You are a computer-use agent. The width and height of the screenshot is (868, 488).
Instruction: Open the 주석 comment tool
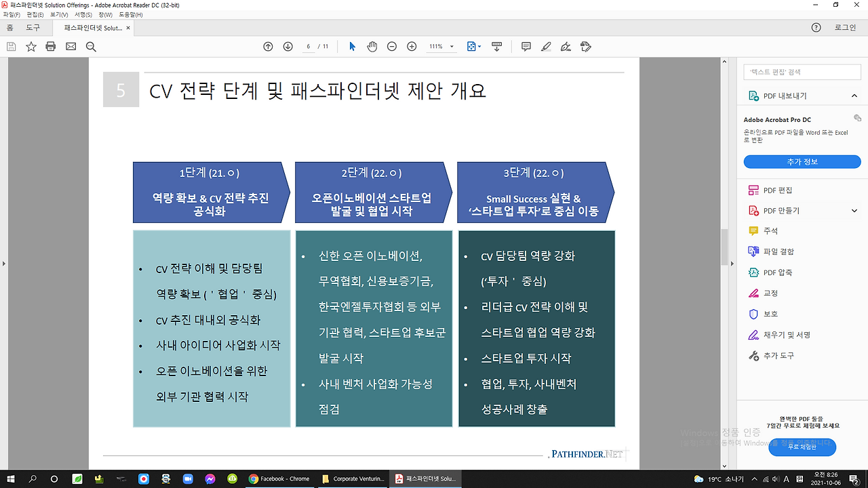pos(763,231)
